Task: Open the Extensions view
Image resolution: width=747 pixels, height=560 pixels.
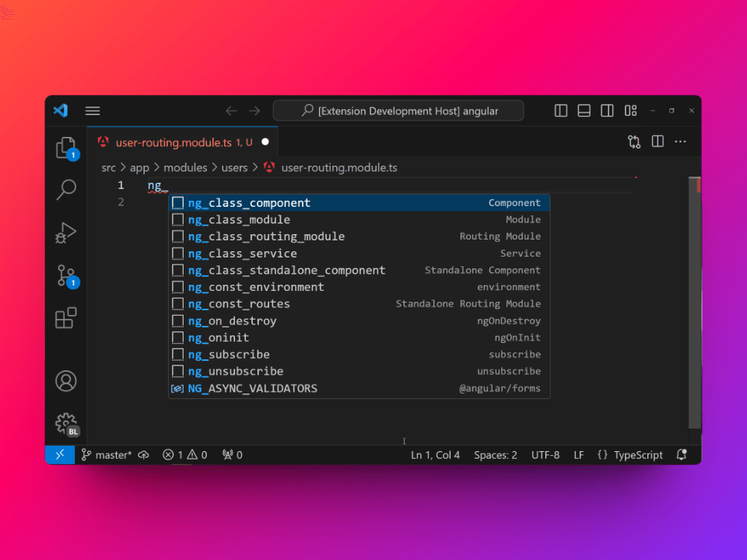Action: pos(65,317)
